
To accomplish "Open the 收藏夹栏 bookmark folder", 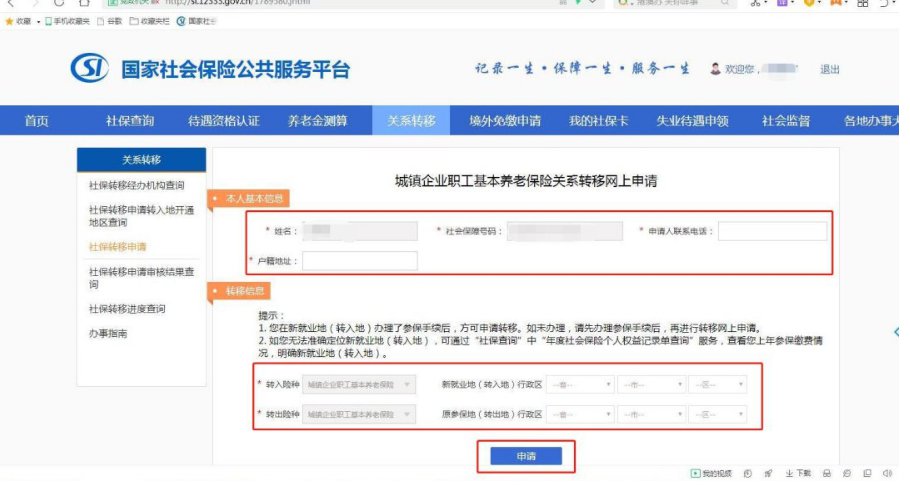I will [150, 21].
